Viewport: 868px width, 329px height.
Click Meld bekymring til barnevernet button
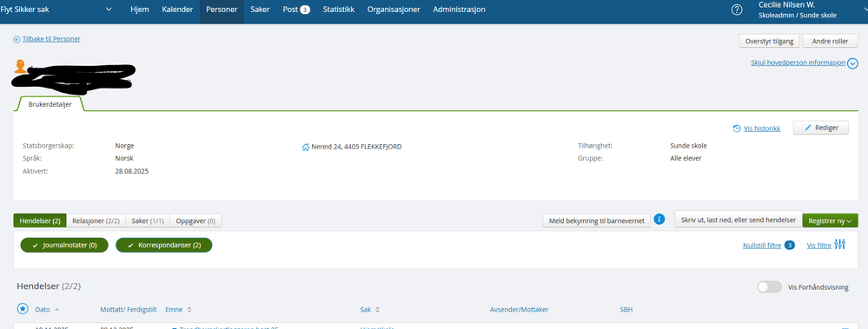tap(596, 220)
